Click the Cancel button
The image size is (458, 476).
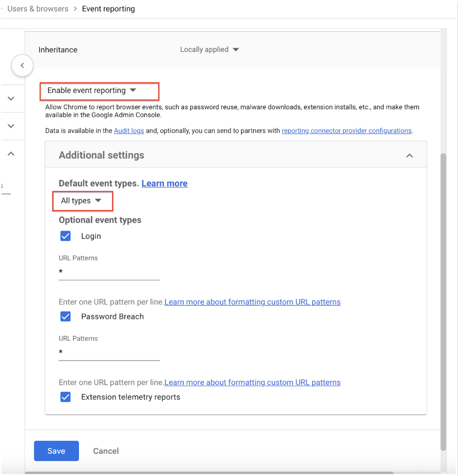pos(106,451)
